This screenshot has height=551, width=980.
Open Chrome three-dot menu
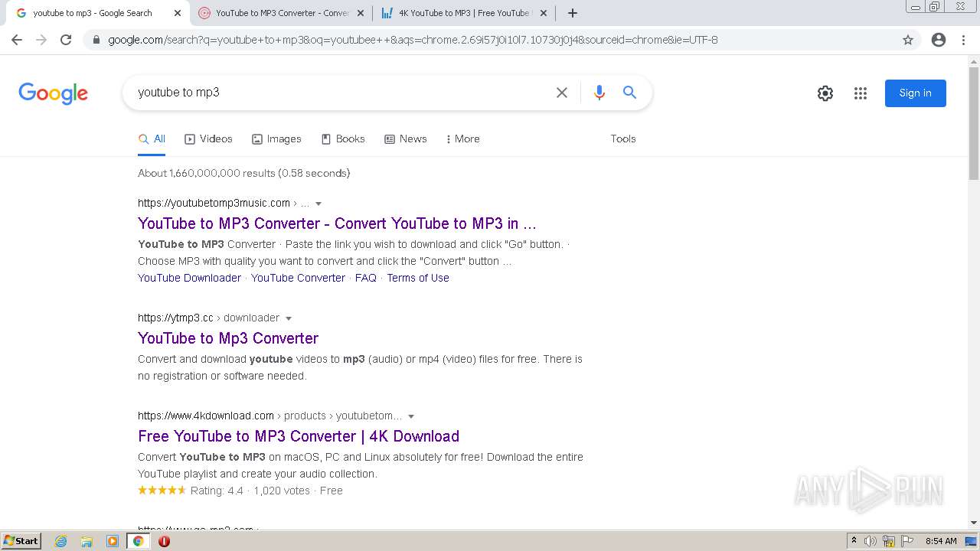(963, 40)
